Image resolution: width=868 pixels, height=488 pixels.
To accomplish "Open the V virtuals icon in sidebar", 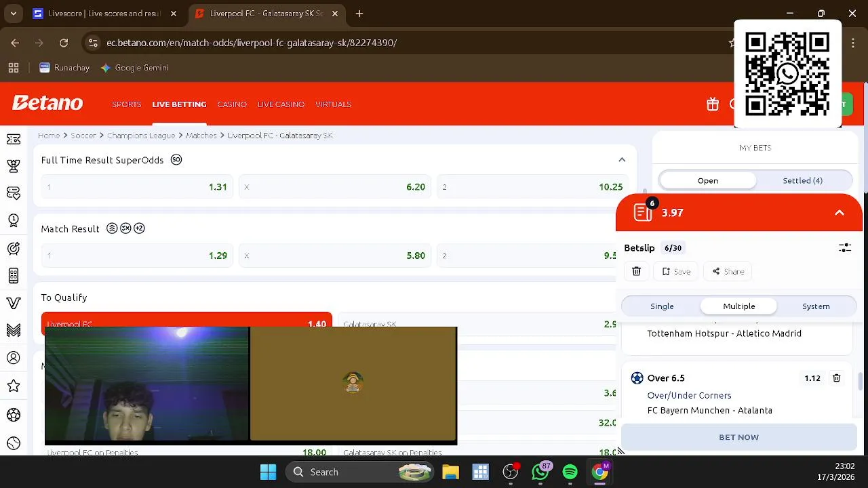I will (13, 303).
